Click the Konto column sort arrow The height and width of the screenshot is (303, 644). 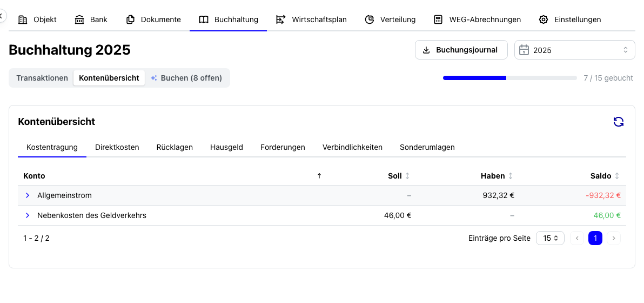(x=319, y=176)
